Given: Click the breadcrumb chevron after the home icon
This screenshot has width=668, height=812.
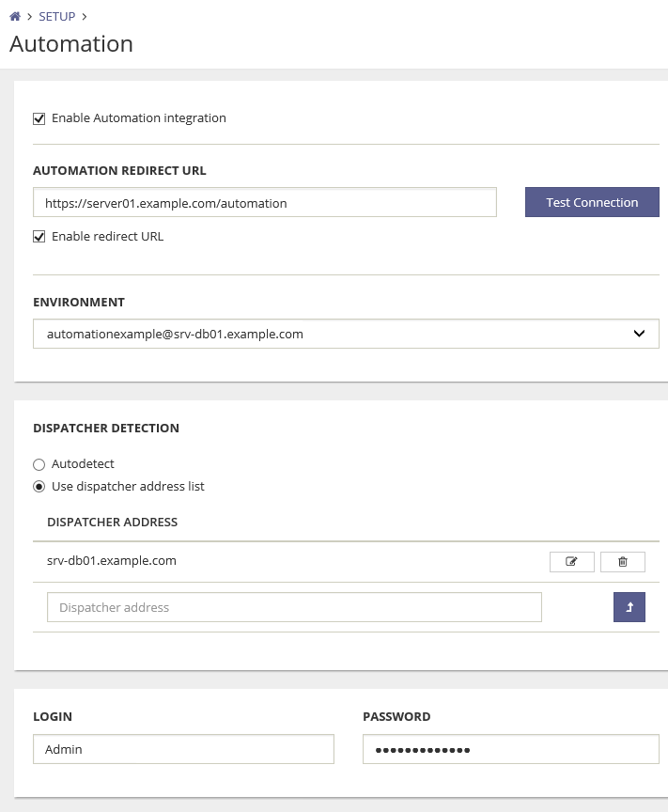Looking at the screenshot, I should (29, 17).
